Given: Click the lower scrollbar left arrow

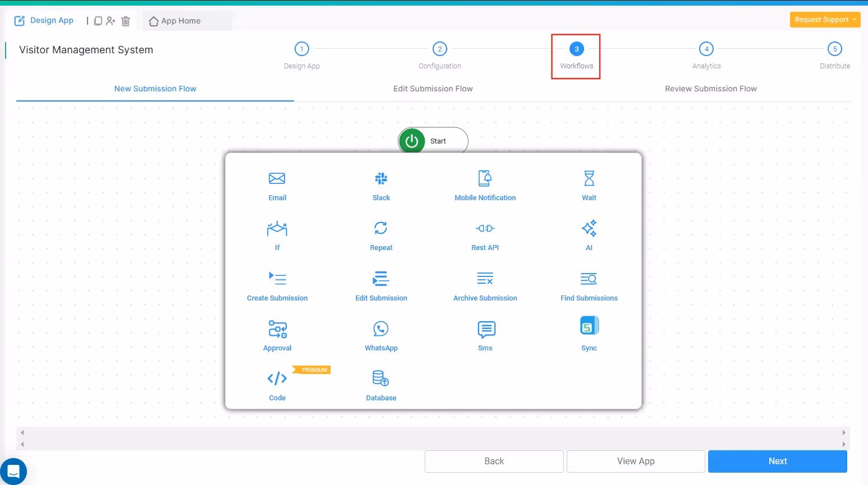Looking at the screenshot, I should pyautogui.click(x=22, y=444).
